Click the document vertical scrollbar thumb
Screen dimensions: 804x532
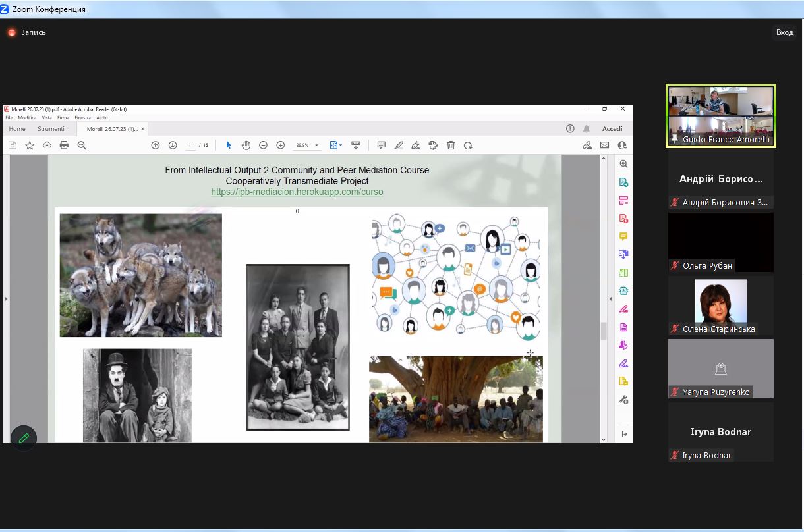[603, 331]
